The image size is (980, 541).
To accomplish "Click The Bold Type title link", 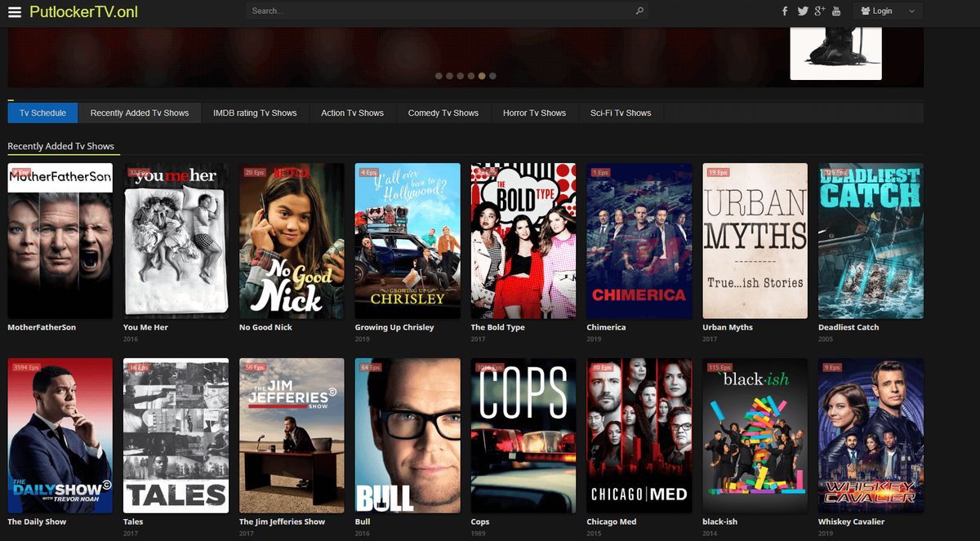I will (498, 327).
